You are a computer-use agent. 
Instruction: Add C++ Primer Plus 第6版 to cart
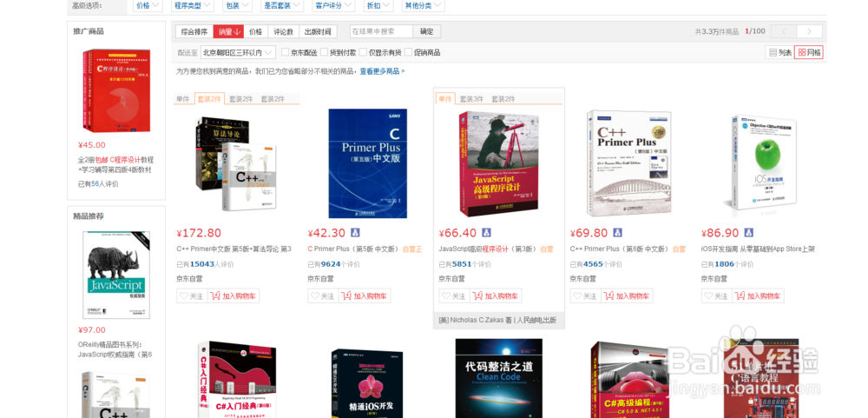(628, 296)
